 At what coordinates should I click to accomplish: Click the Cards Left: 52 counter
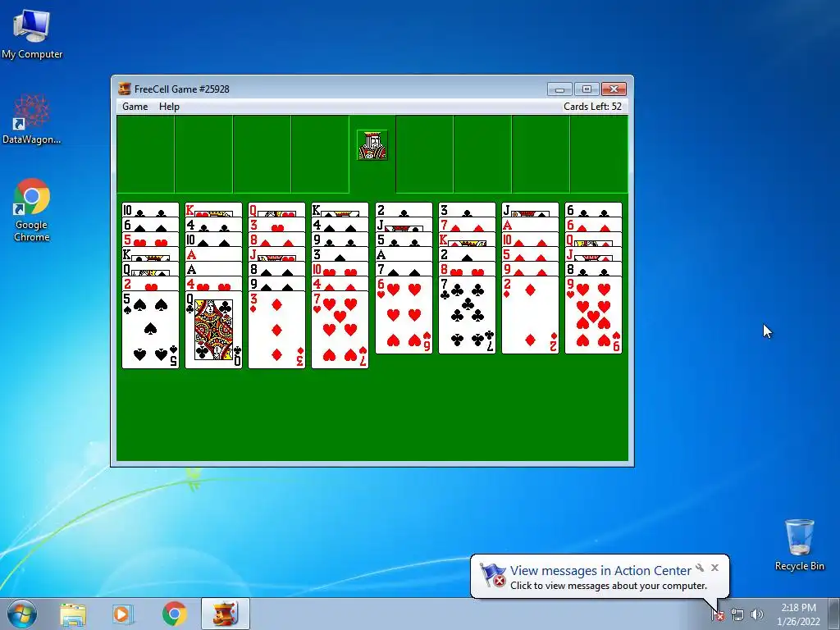pos(592,107)
